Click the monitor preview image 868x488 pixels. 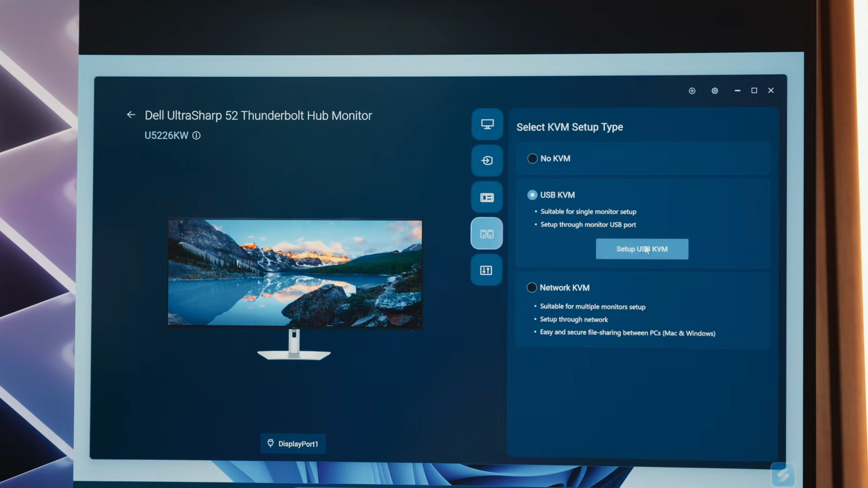(295, 273)
